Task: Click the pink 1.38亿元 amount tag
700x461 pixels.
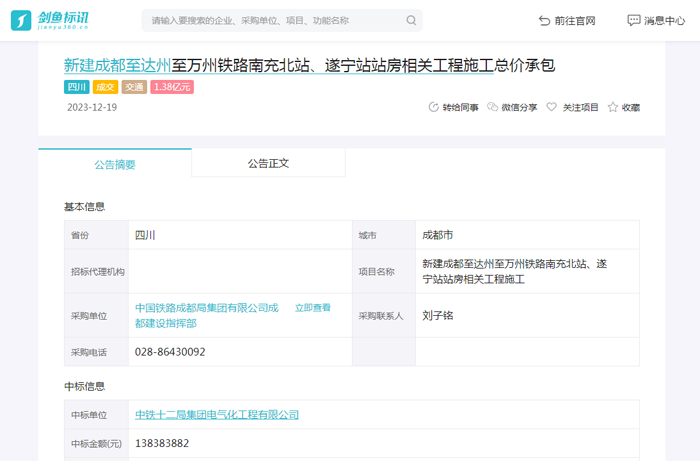Action: 172,87
